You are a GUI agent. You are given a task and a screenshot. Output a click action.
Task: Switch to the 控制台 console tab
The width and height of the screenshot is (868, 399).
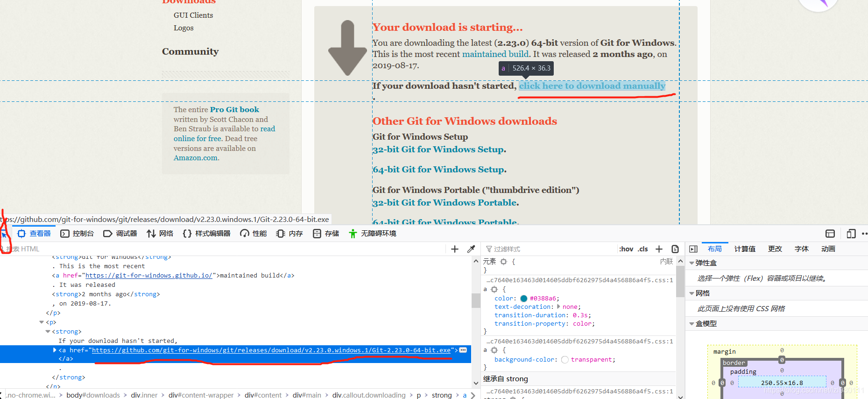click(x=77, y=234)
